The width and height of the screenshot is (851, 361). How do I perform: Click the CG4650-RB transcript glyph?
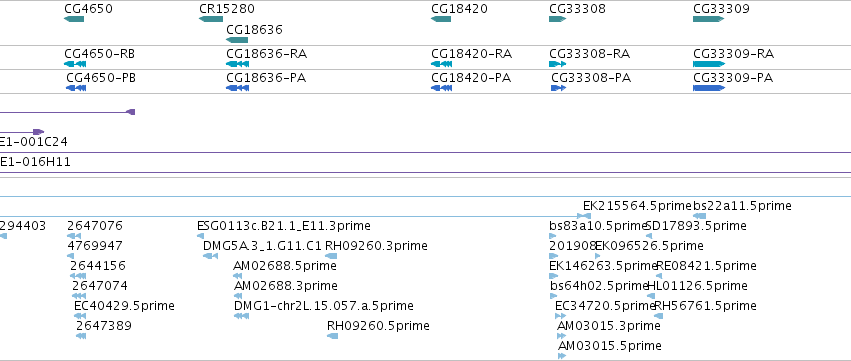tap(75, 64)
